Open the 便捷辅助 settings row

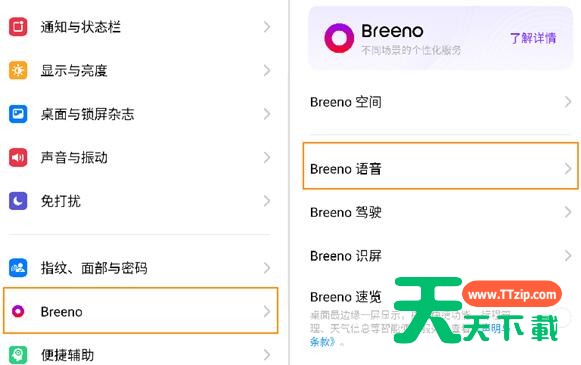[140, 355]
